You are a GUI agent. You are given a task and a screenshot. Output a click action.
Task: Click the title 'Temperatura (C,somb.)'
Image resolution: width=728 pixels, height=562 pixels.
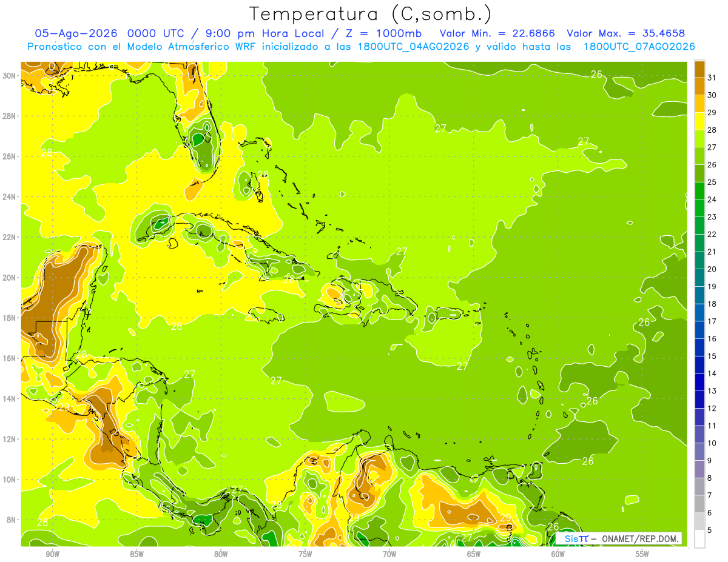click(x=370, y=13)
